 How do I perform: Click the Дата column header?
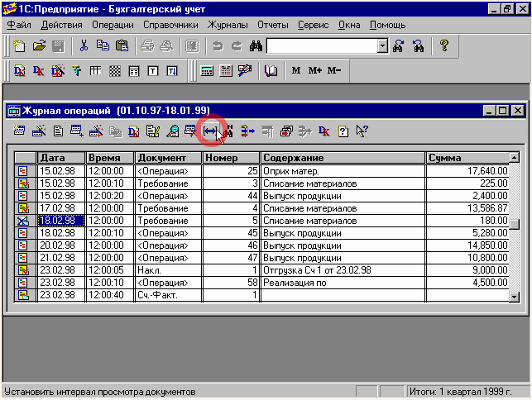pyautogui.click(x=61, y=158)
